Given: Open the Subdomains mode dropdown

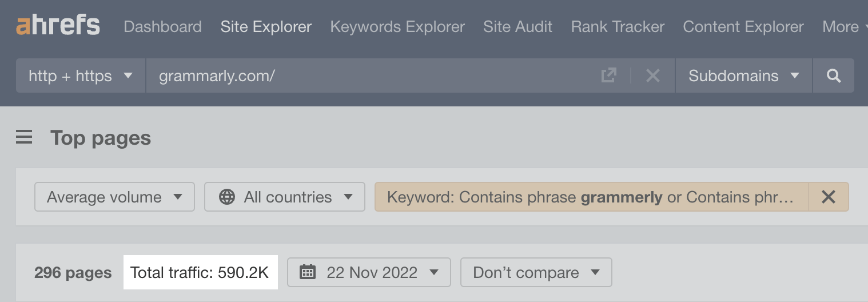Looking at the screenshot, I should 744,75.
